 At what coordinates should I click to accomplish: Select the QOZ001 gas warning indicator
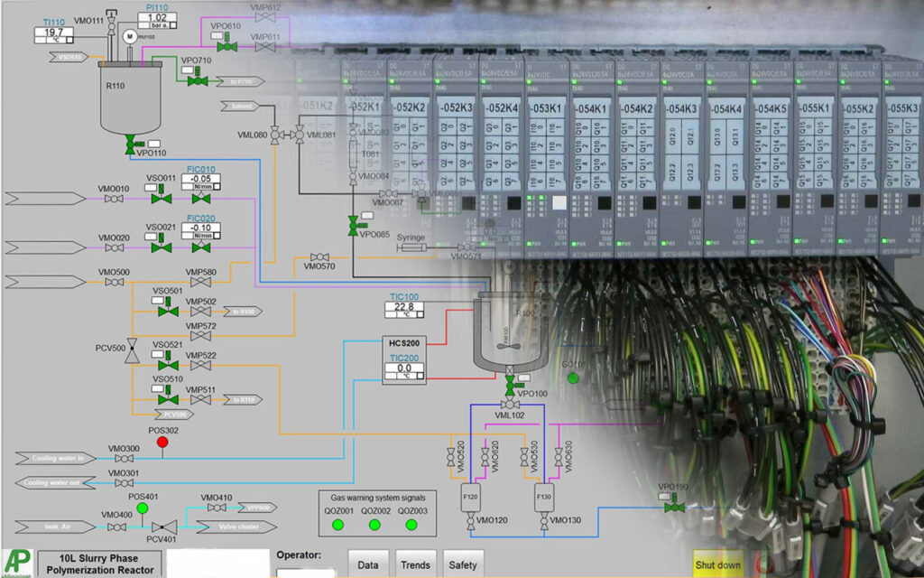point(337,525)
